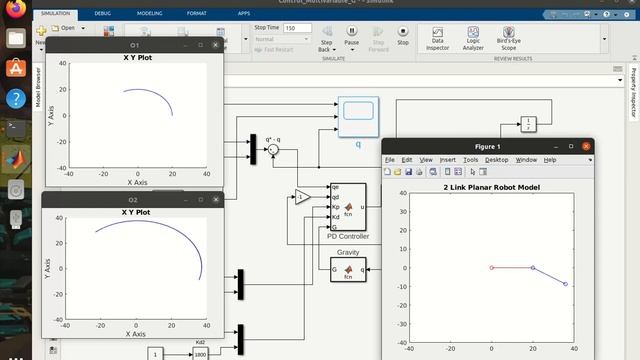Expand the Step Back dropdown arrow

334,50
